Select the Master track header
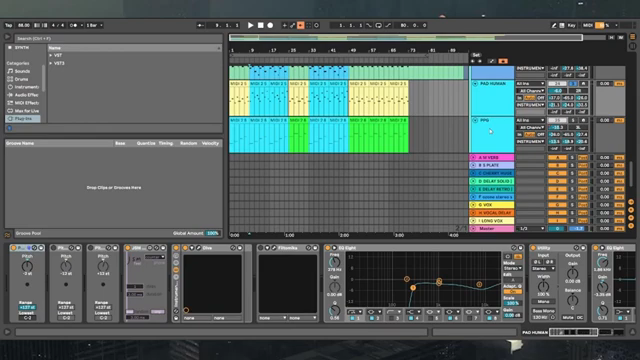Screen dimensions: 640x360 click(x=492, y=229)
